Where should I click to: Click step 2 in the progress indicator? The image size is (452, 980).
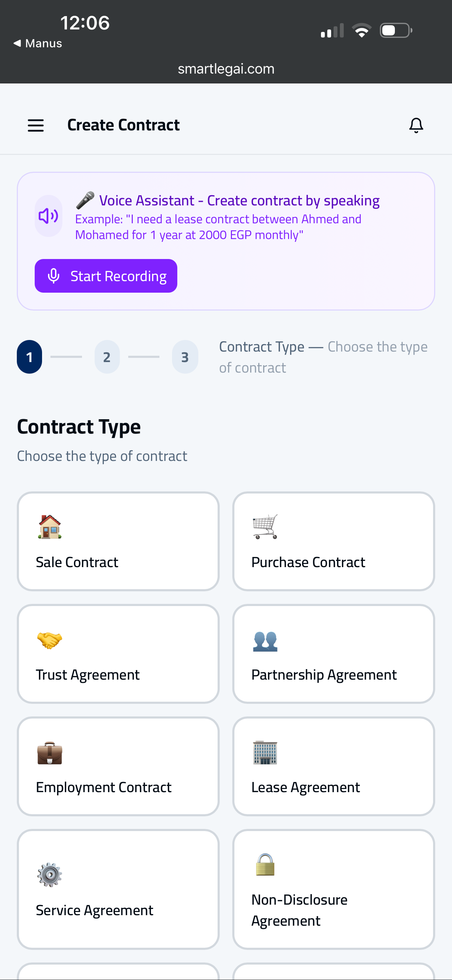click(107, 357)
